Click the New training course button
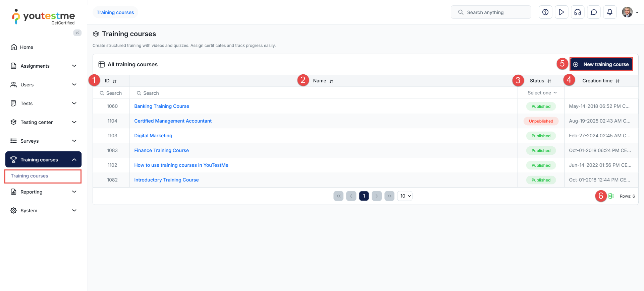Image resolution: width=644 pixels, height=291 pixels. (601, 64)
